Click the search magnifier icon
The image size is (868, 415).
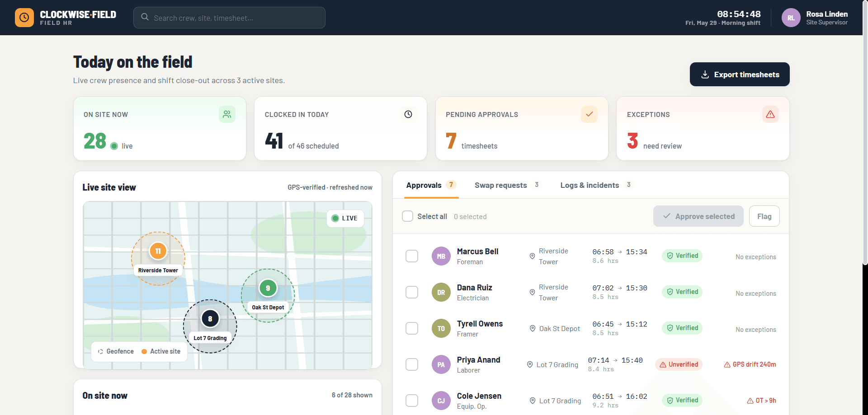tap(145, 17)
